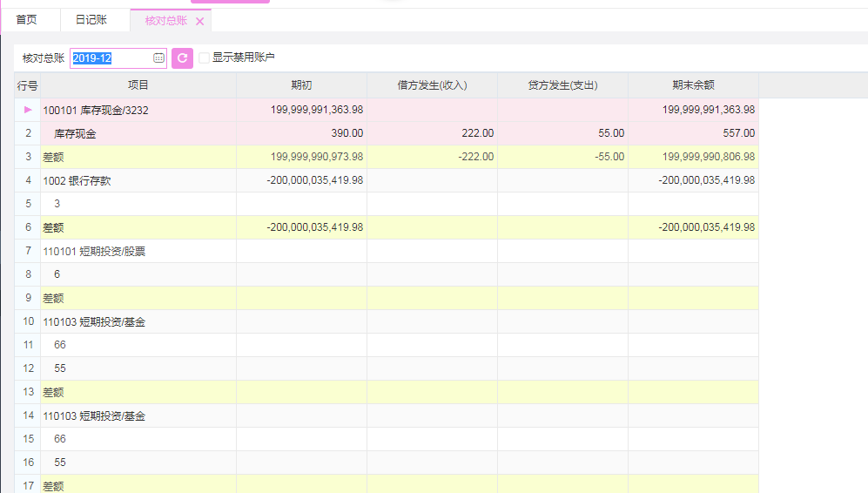Click the 期末余额 column header
Viewport: 868px width, 493px height.
(694, 85)
